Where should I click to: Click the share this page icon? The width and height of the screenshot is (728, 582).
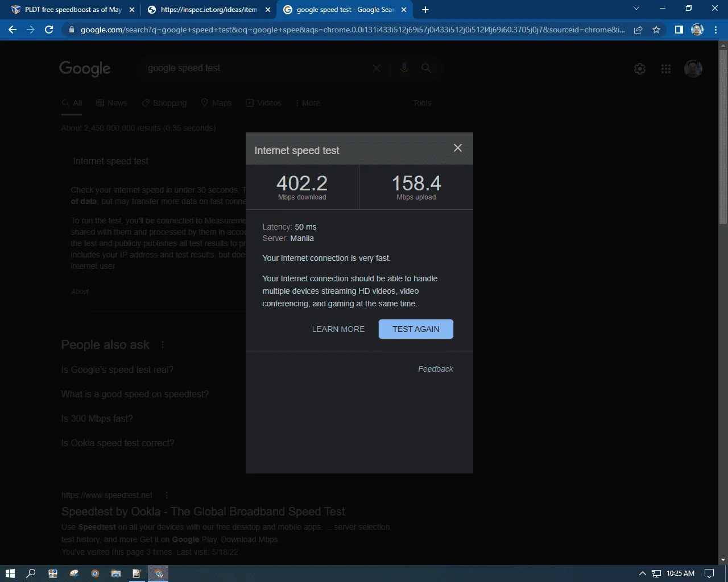(x=638, y=30)
